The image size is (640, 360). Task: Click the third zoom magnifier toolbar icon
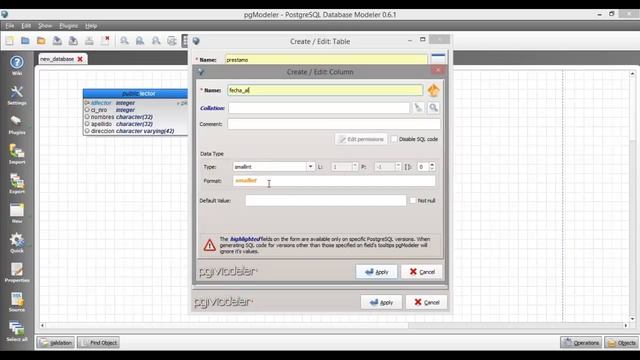[x=156, y=41]
